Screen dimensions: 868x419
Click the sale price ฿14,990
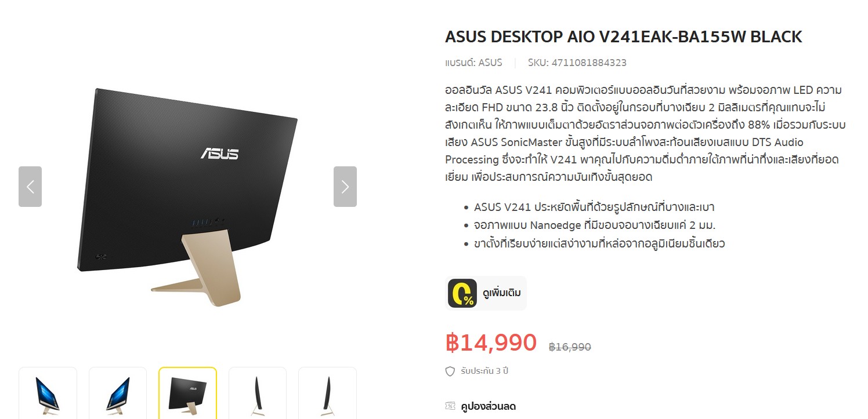pyautogui.click(x=491, y=343)
